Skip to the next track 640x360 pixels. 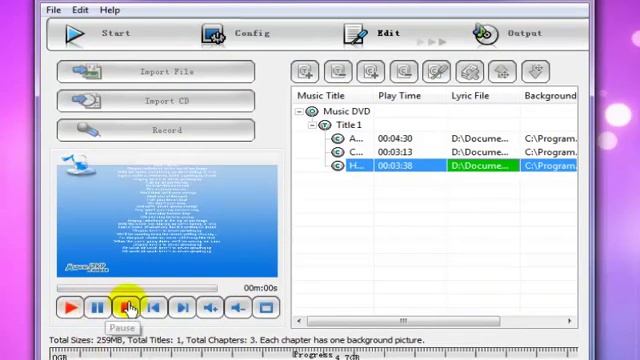(x=182, y=307)
